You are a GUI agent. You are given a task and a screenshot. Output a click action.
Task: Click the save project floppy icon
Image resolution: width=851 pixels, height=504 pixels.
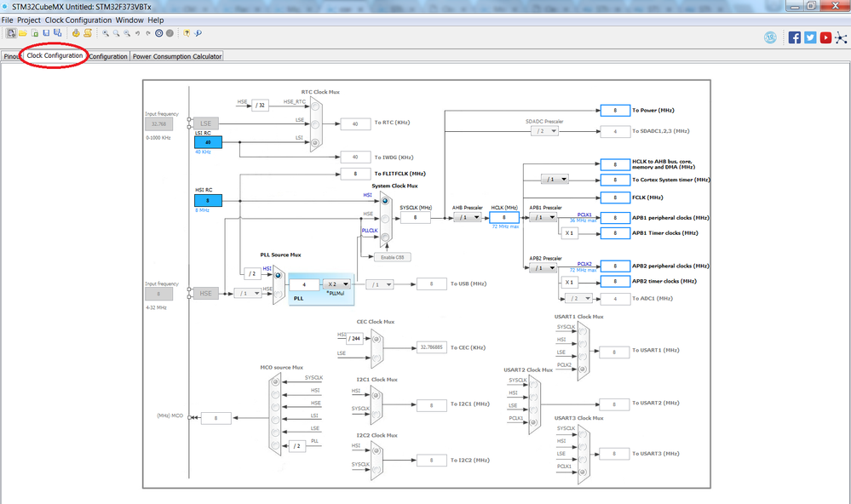click(46, 33)
